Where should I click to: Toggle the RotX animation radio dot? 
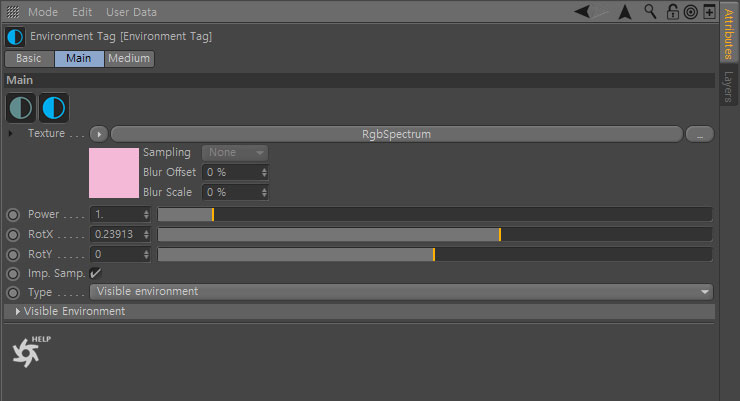click(13, 234)
